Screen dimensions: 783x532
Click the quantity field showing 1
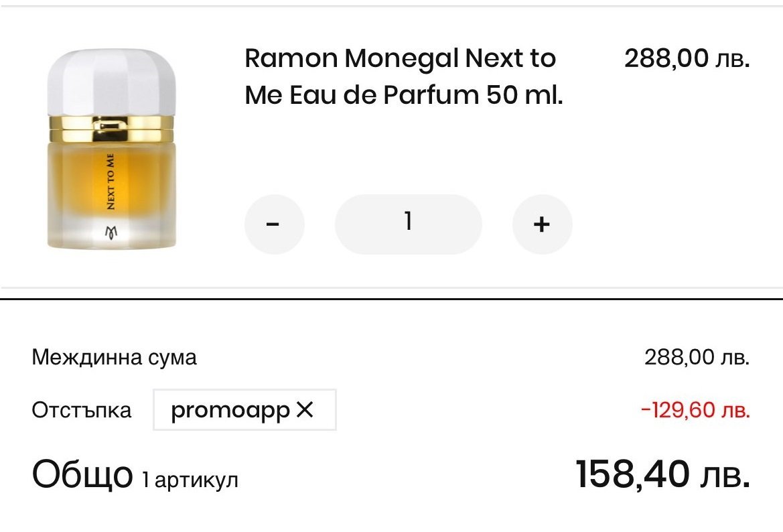tap(408, 224)
